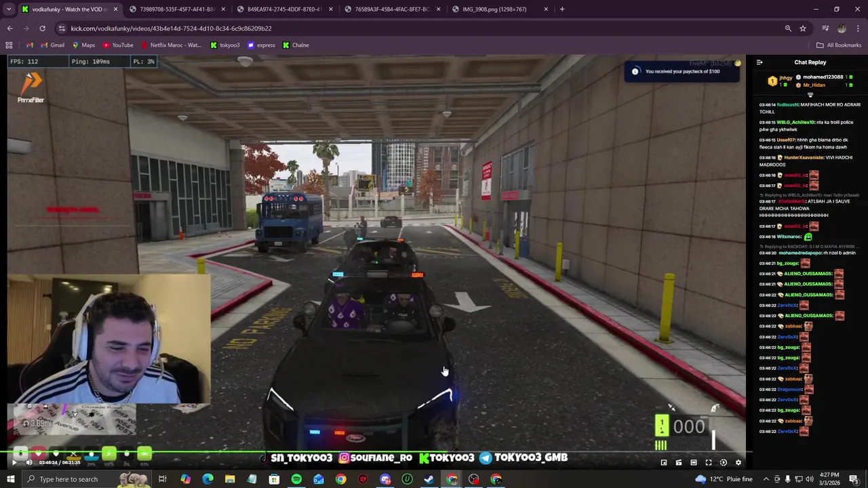Image resolution: width=868 pixels, height=488 pixels.
Task: Open Task View on the taskbar
Action: pos(163,479)
